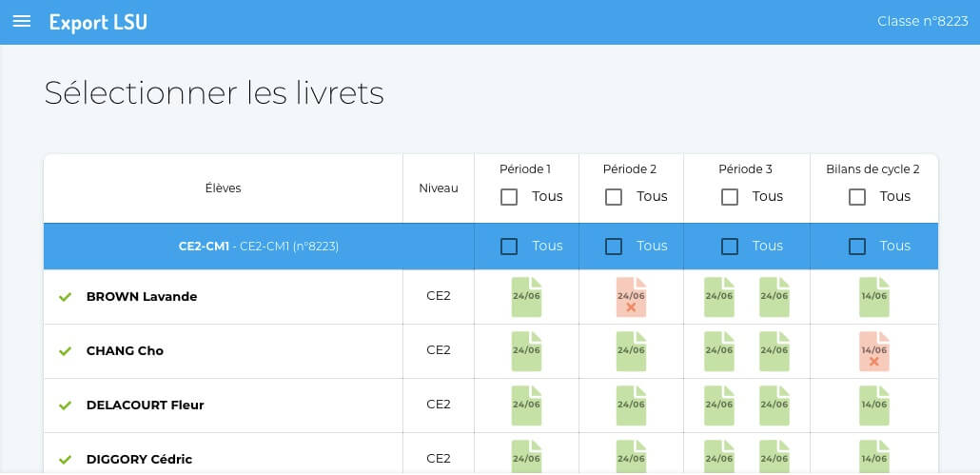Check CE2-CM1 class row Bilans de cycle Tous checkbox

tap(857, 247)
